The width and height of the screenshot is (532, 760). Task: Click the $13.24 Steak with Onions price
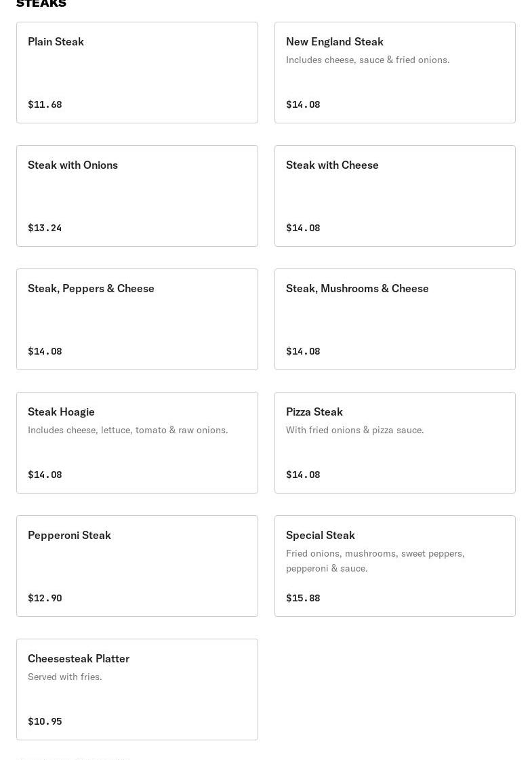45,228
